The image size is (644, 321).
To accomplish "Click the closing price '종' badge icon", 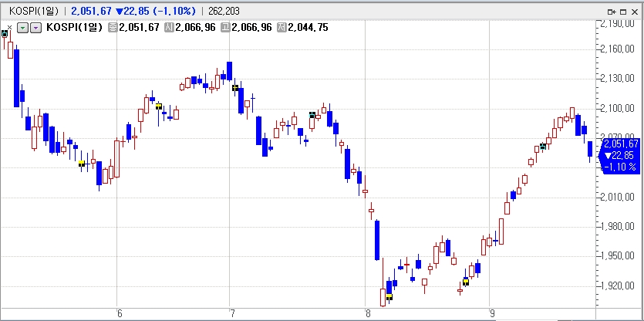I will [113, 28].
